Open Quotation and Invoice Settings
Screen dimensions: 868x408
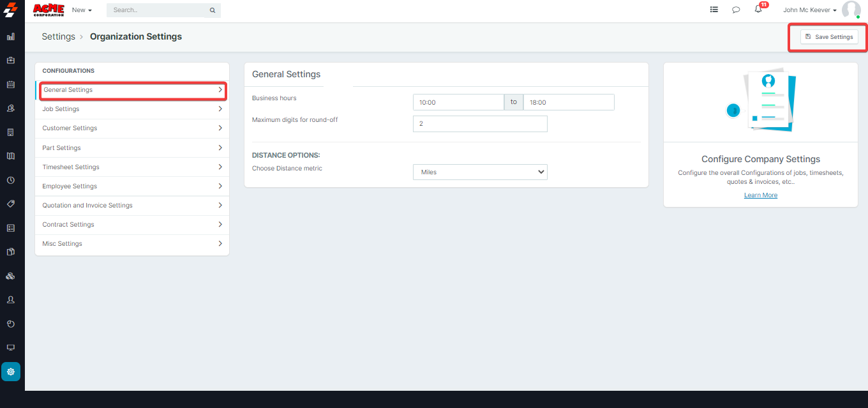pos(132,206)
